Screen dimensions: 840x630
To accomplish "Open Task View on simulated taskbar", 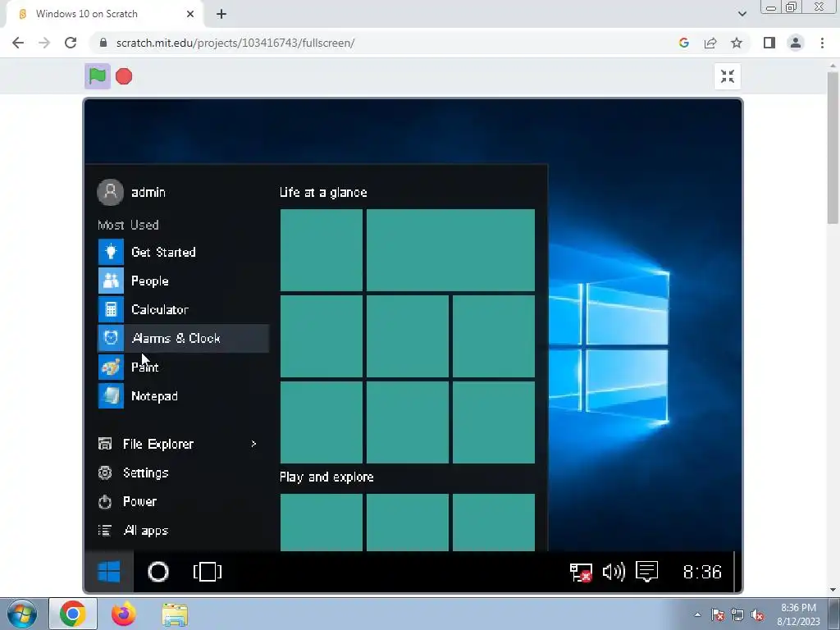I will click(x=208, y=572).
